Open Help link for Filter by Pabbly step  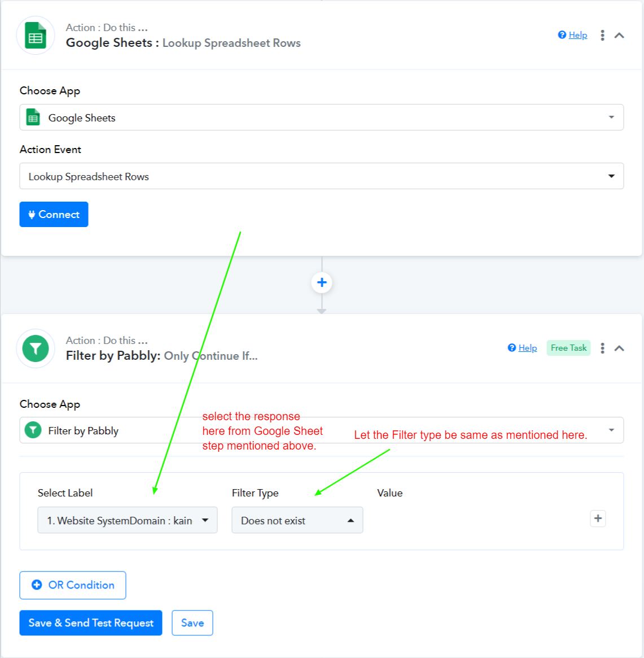tap(523, 348)
